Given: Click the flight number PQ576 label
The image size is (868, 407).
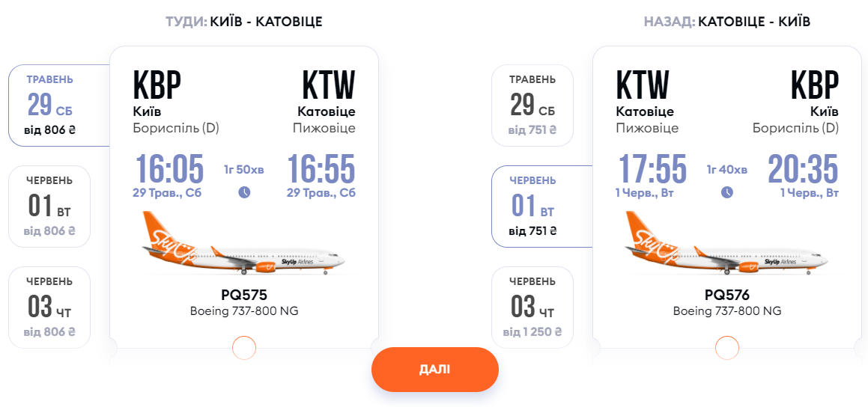Looking at the screenshot, I should pos(727,295).
